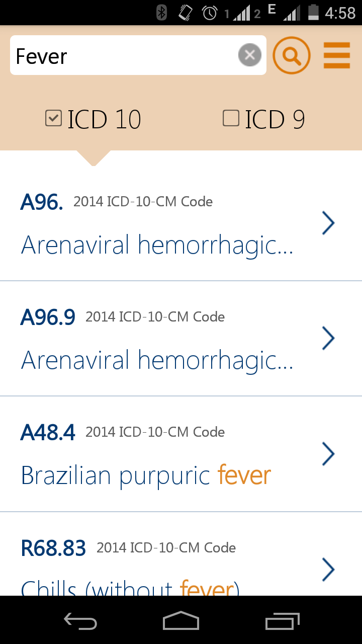The height and width of the screenshot is (644, 362).
Task: Open recent apps with the overview icon
Action: pyautogui.click(x=282, y=621)
